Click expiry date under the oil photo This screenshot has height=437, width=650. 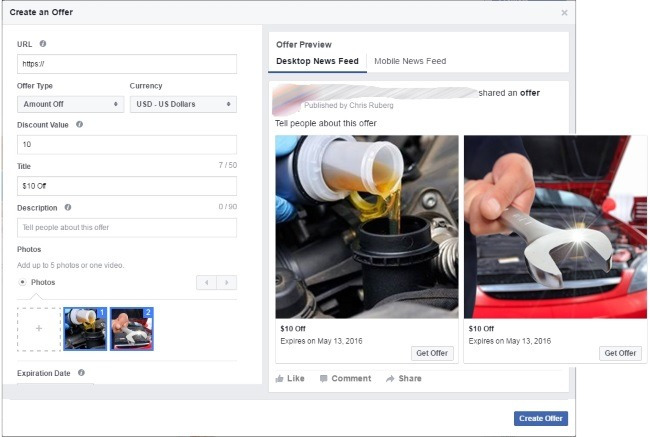321,341
